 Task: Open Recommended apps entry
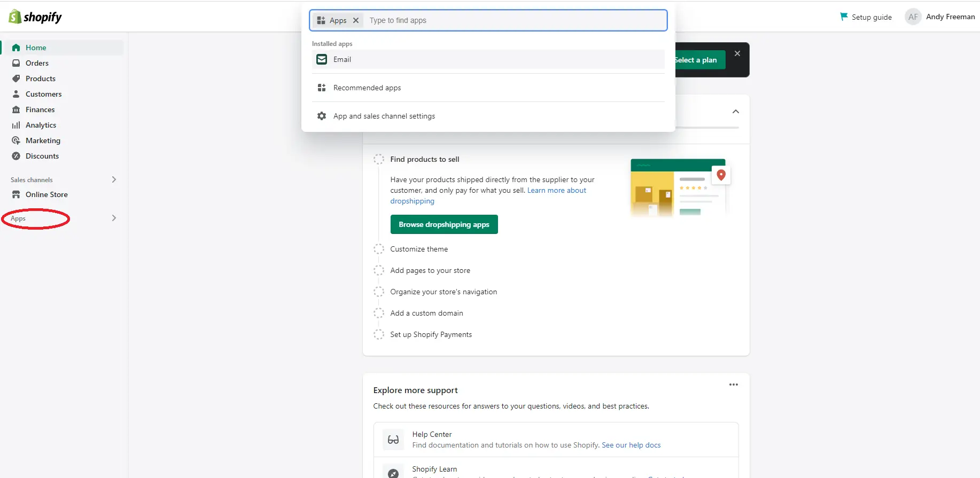click(488, 88)
